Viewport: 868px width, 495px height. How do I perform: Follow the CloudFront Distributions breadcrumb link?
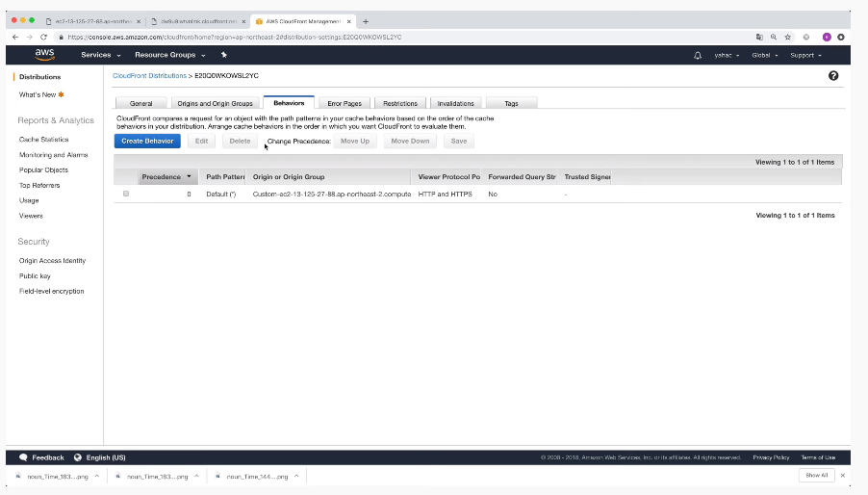[x=149, y=76]
